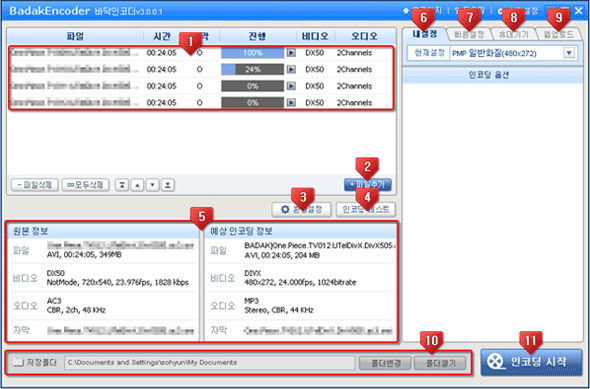The height and width of the screenshot is (389, 590).
Task: Sort by the 시간 column header
Action: point(162,36)
